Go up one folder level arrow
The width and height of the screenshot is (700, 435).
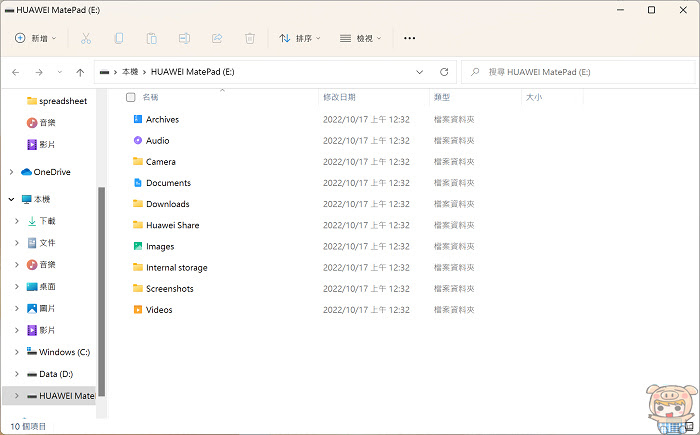pyautogui.click(x=80, y=72)
